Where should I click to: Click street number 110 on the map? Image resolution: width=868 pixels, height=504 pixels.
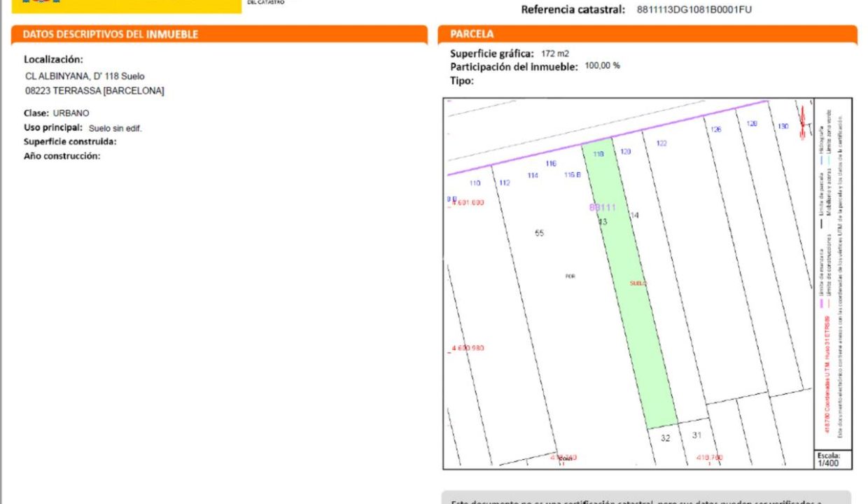[475, 183]
